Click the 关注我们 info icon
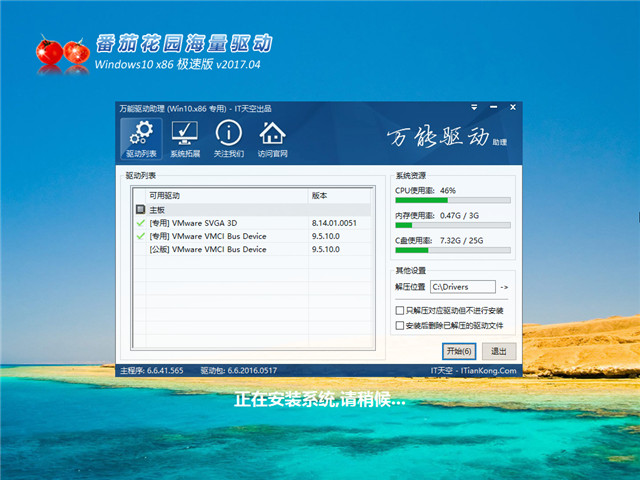 (x=229, y=139)
